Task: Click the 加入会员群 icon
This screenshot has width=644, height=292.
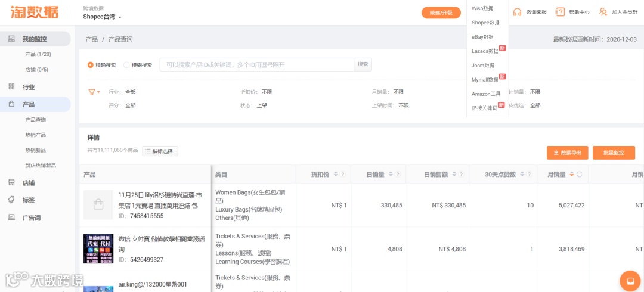Action: pos(603,13)
